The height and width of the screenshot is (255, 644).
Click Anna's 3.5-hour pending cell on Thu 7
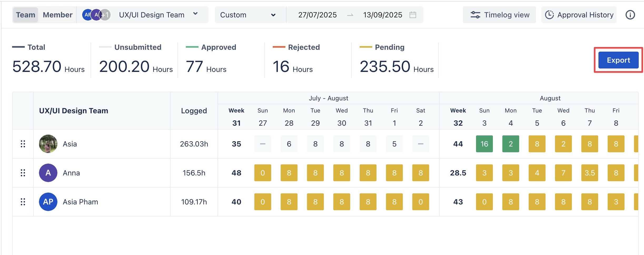pos(589,173)
